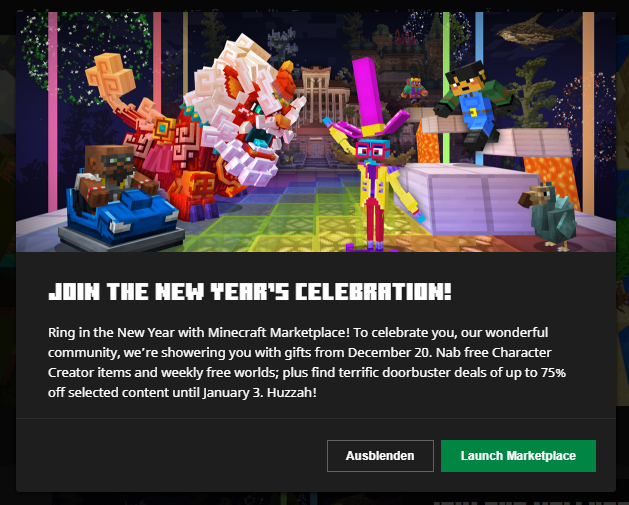This screenshot has width=629, height=505.
Task: Click the "Join the New Year's Celebration!" heading
Action: coord(250,292)
